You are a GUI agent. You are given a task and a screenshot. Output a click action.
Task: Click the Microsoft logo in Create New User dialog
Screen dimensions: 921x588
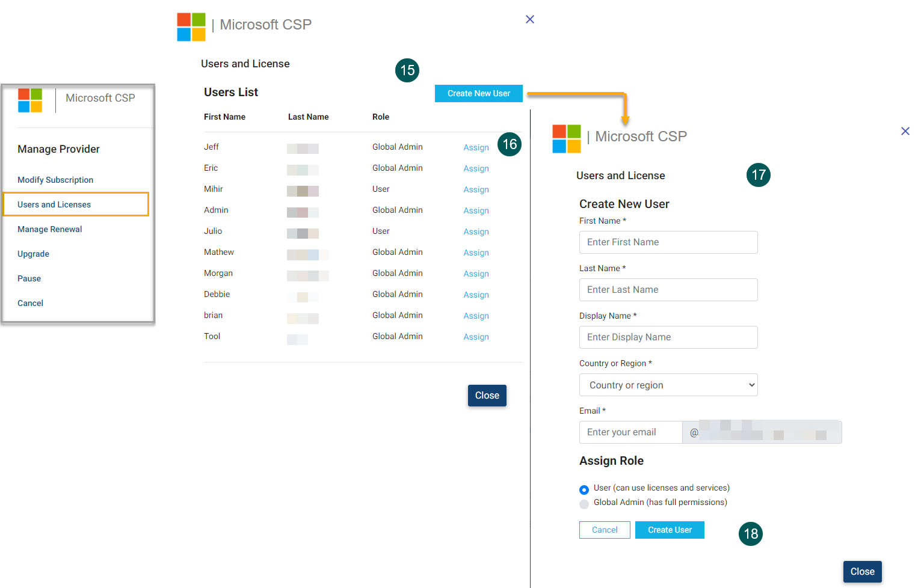click(x=567, y=139)
